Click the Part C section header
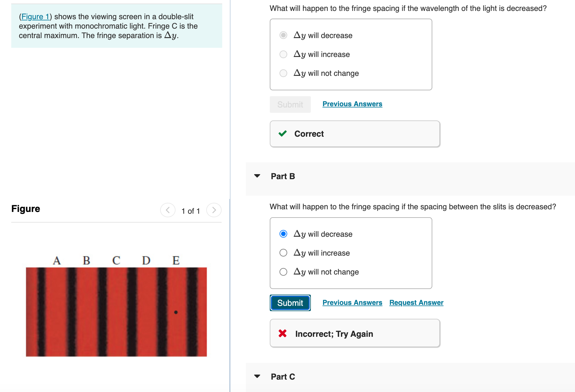This screenshot has height=392, width=575. [283, 376]
